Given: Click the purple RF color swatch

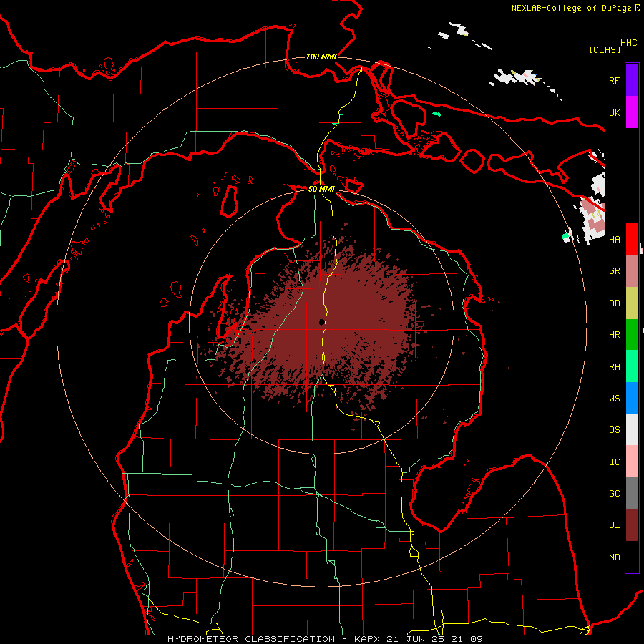Looking at the screenshot, I should point(632,80).
